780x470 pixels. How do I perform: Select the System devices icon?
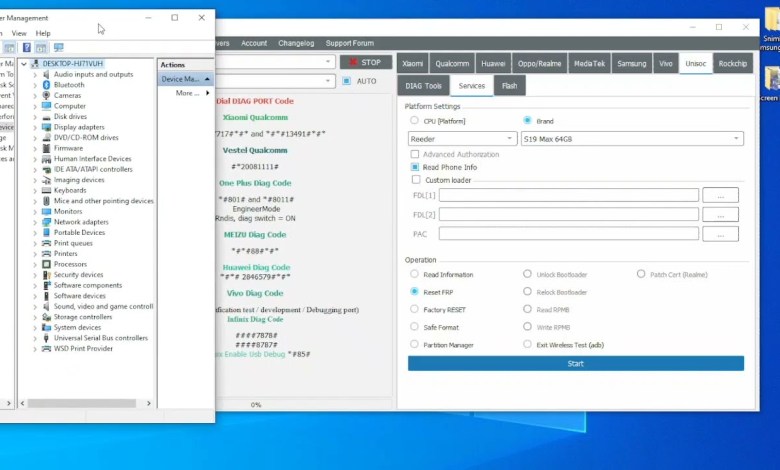(x=46, y=327)
